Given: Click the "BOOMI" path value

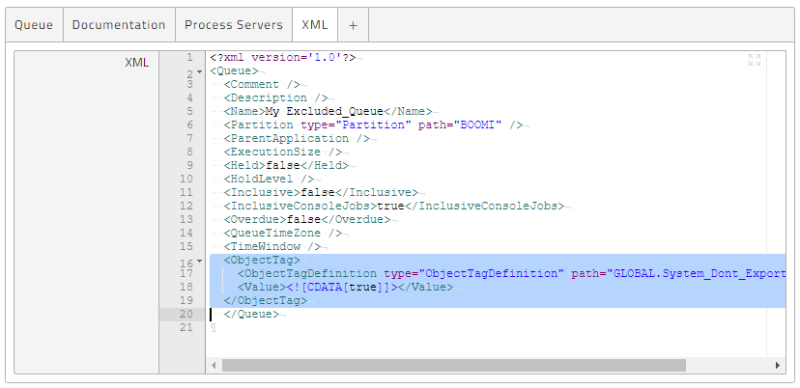Looking at the screenshot, I should (x=478, y=125).
